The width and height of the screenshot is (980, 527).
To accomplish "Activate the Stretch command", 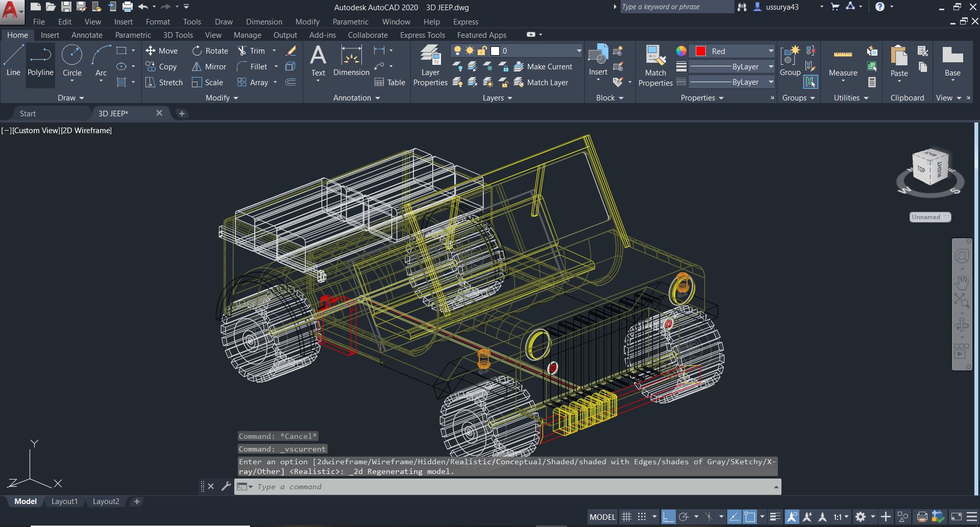I will [x=164, y=82].
